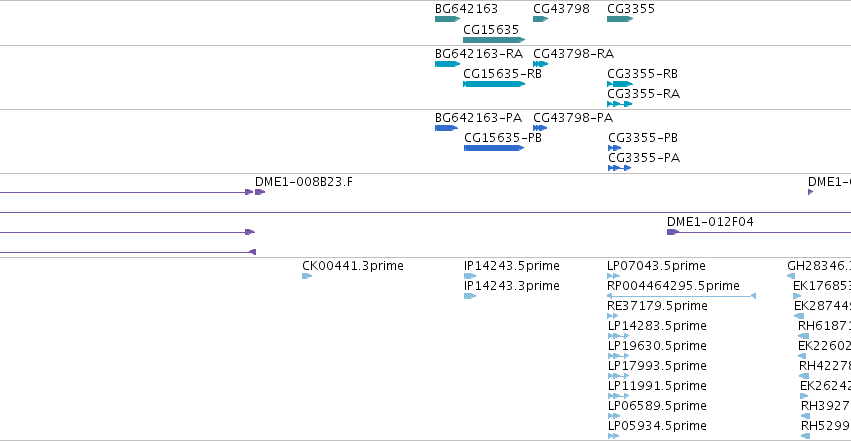The image size is (851, 441).
Task: Open the EST label starting with RH5299
Action: coord(826,426)
